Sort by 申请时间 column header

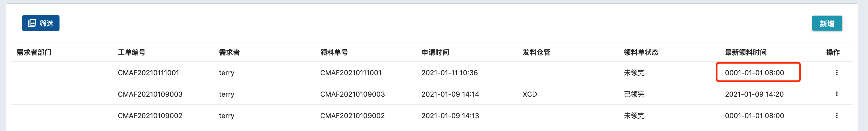(435, 52)
